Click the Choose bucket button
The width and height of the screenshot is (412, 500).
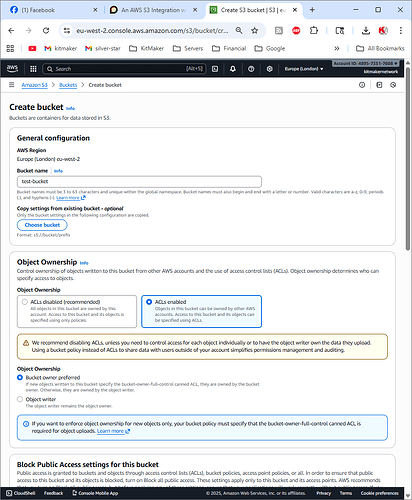(42, 225)
